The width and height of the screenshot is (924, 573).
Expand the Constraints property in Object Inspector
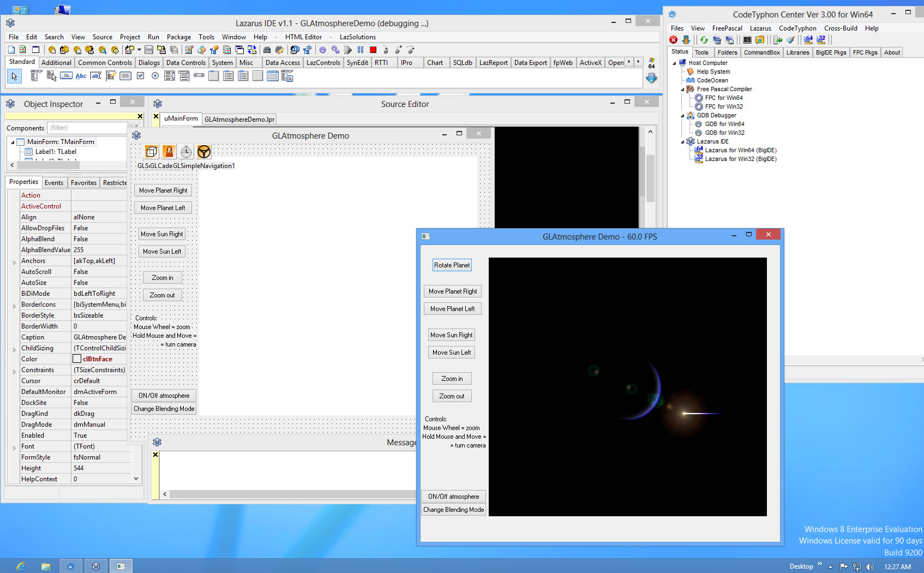point(14,372)
